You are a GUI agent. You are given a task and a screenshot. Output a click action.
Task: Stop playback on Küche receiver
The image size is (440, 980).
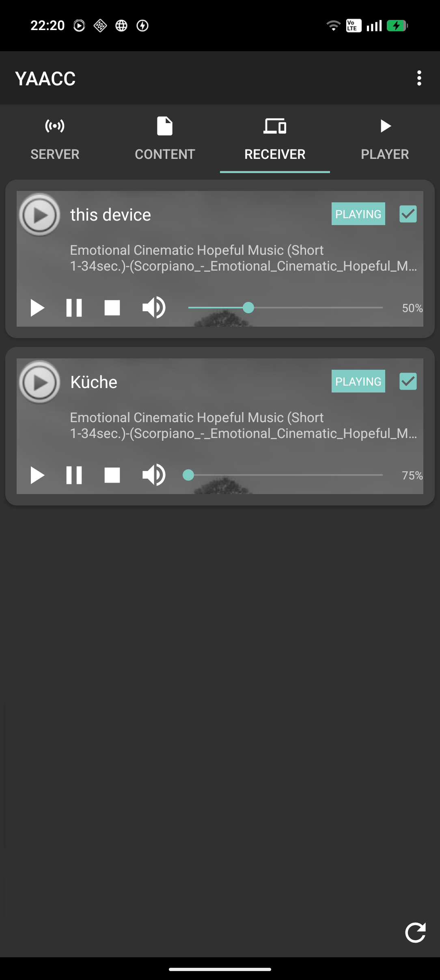pyautogui.click(x=112, y=475)
